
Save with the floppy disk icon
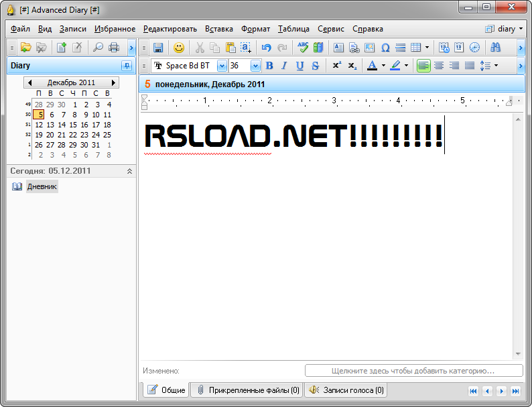click(158, 48)
